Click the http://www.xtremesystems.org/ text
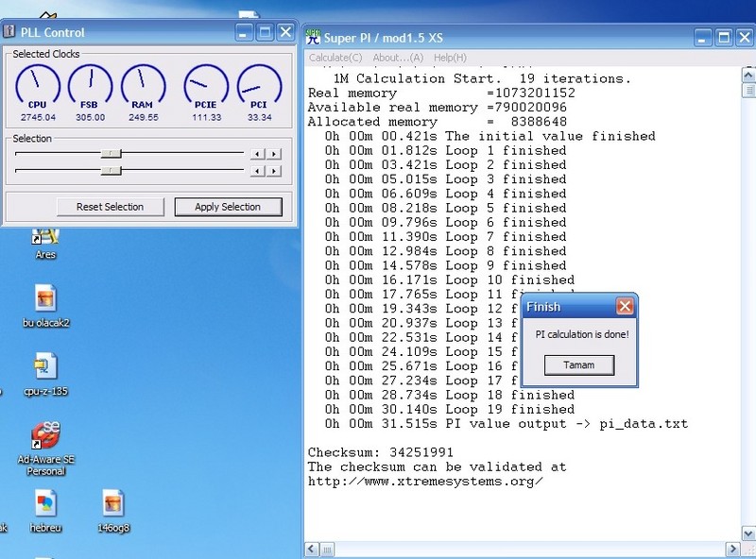 [x=425, y=482]
